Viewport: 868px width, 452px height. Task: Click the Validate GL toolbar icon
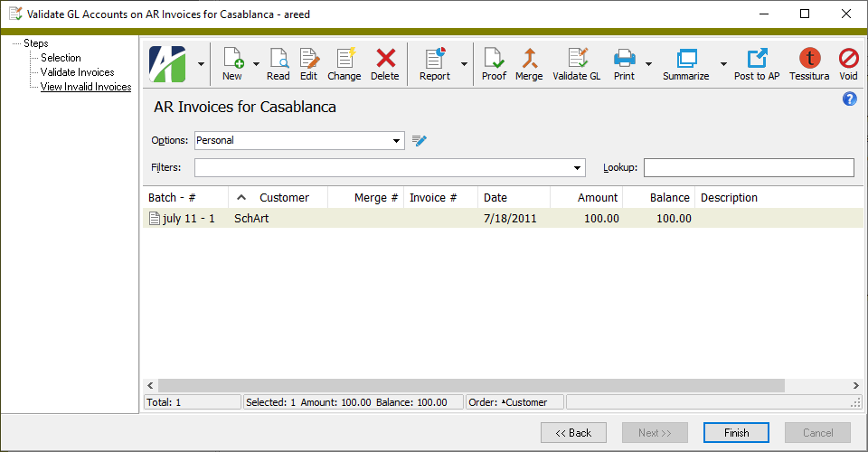point(576,61)
